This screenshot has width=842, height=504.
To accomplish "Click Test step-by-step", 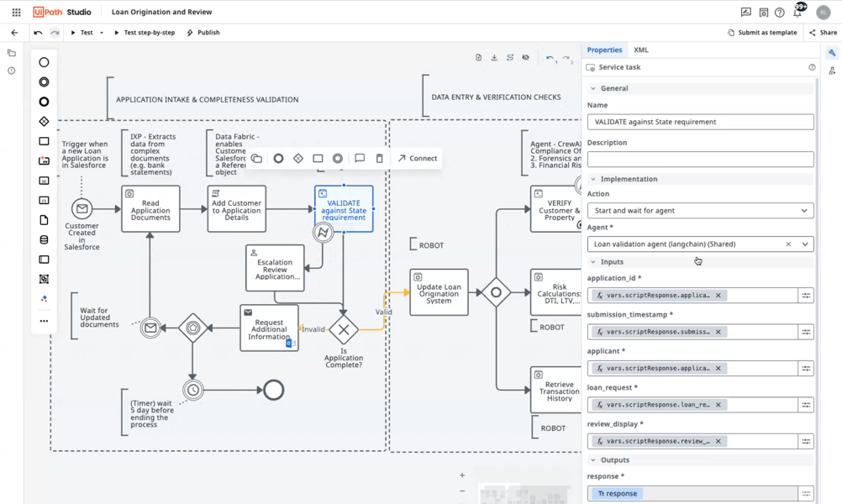I will click(145, 33).
